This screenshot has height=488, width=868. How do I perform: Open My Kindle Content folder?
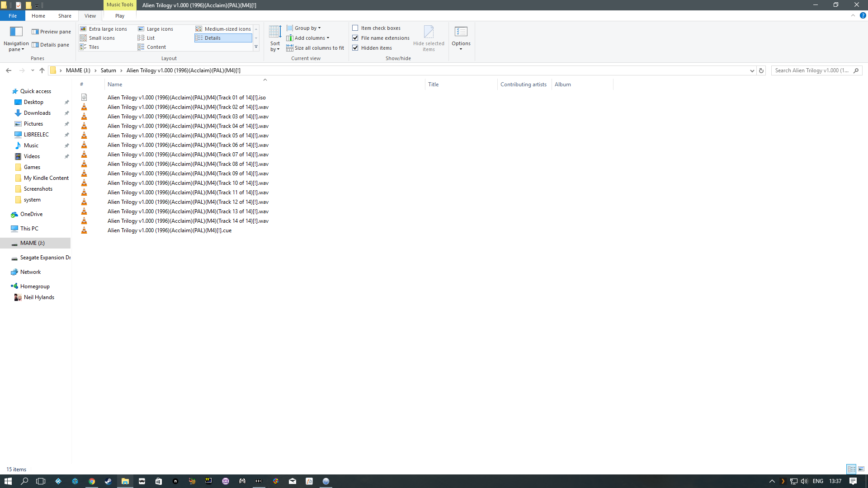click(46, 178)
